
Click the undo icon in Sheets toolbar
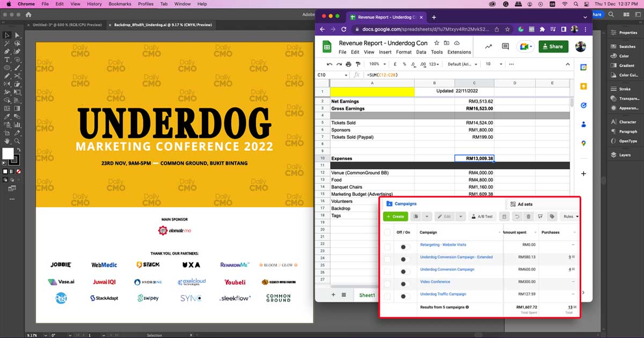(330, 64)
